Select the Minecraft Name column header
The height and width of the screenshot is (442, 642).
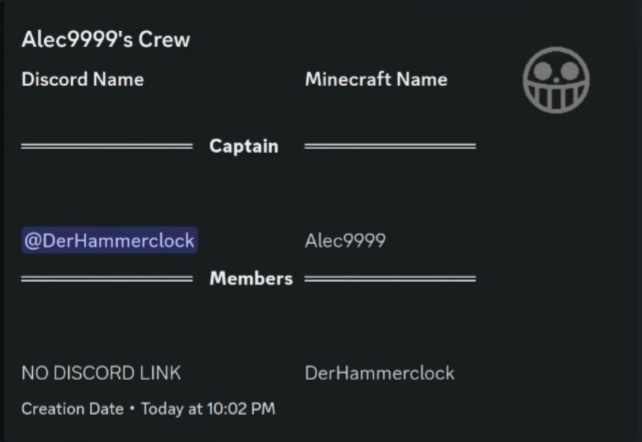coord(376,79)
